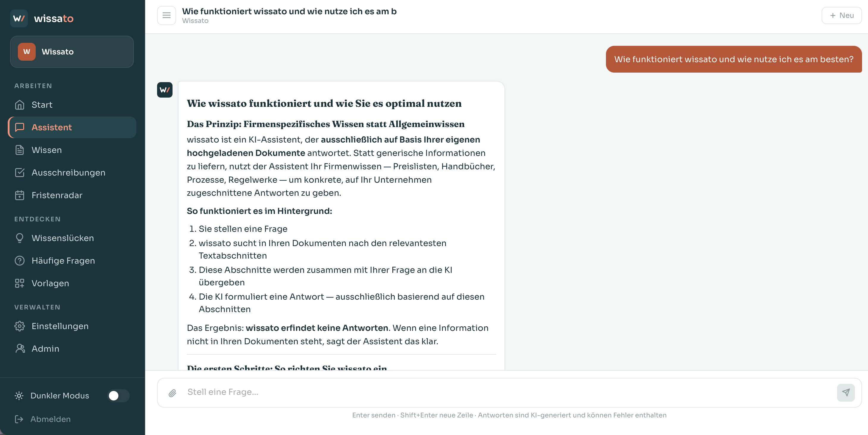
Task: Toggle the Dunkler Modus switch
Action: coord(118,396)
